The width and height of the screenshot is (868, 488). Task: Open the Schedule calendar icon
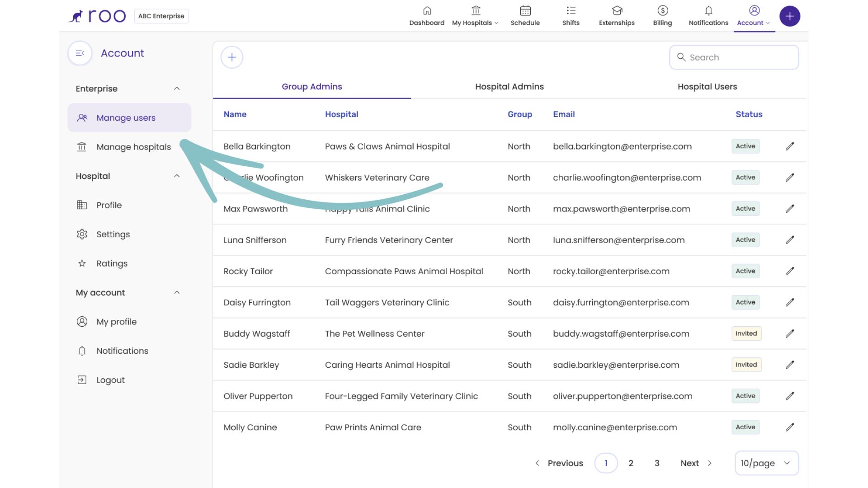pyautogui.click(x=525, y=10)
